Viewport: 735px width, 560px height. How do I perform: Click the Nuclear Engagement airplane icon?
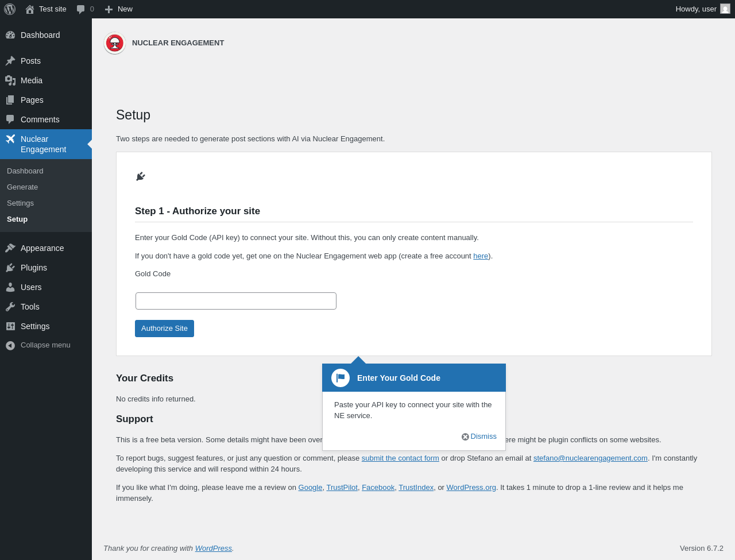(x=10, y=139)
